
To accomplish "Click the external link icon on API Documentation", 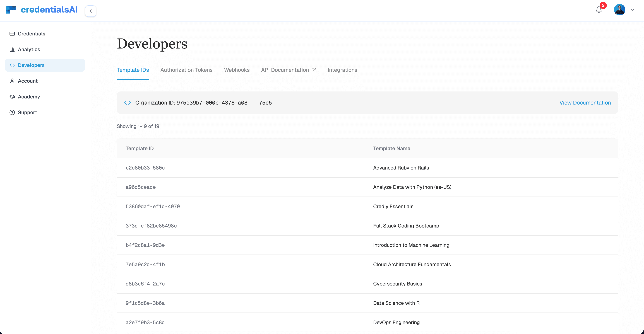I will pyautogui.click(x=314, y=70).
